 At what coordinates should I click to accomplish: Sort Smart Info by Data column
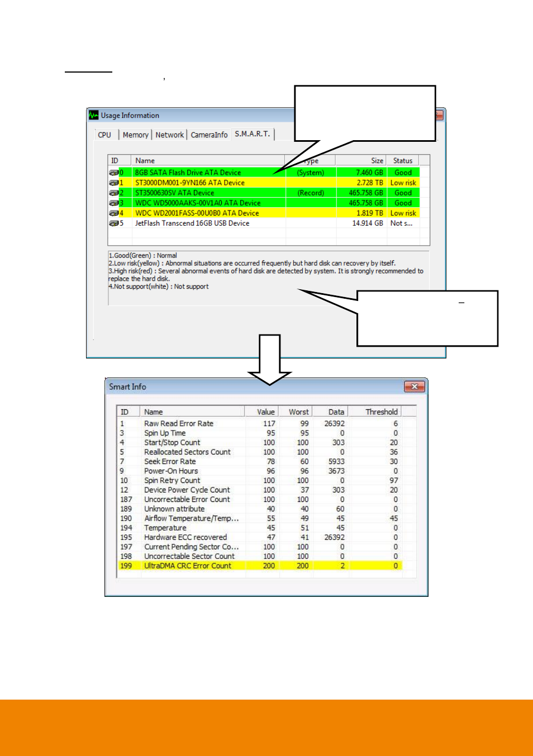(x=330, y=412)
